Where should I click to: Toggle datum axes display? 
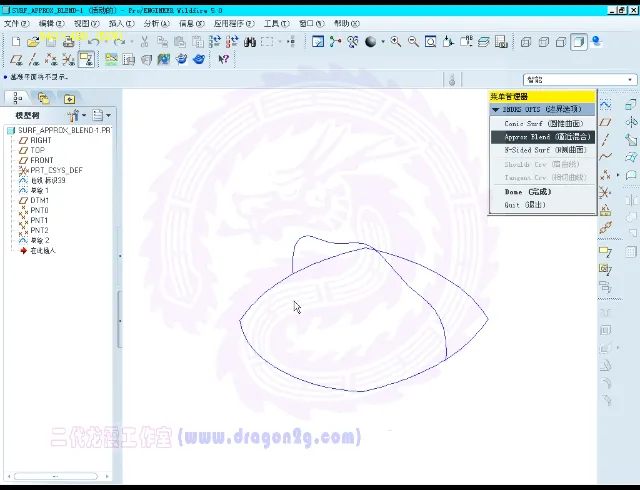click(33, 59)
